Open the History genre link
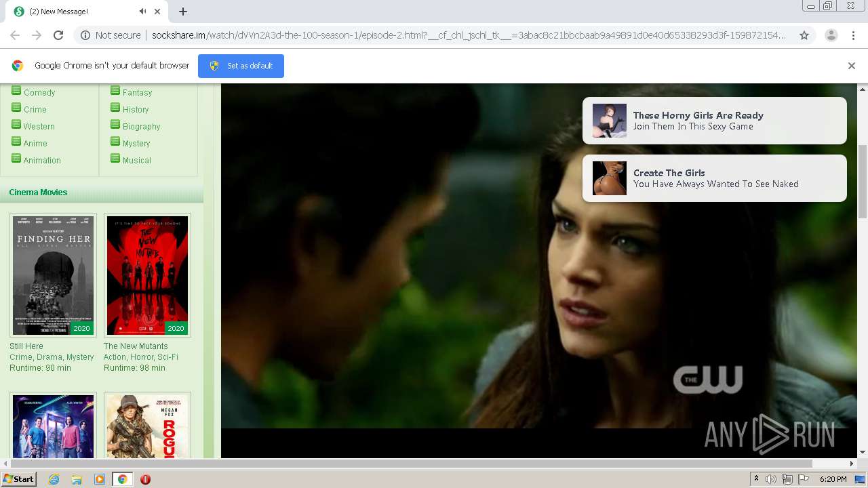This screenshot has height=488, width=868. point(136,110)
